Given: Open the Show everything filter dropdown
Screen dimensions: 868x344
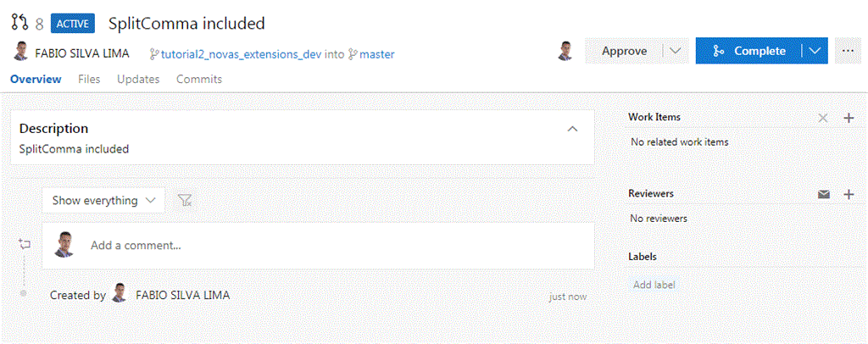Looking at the screenshot, I should [x=103, y=201].
